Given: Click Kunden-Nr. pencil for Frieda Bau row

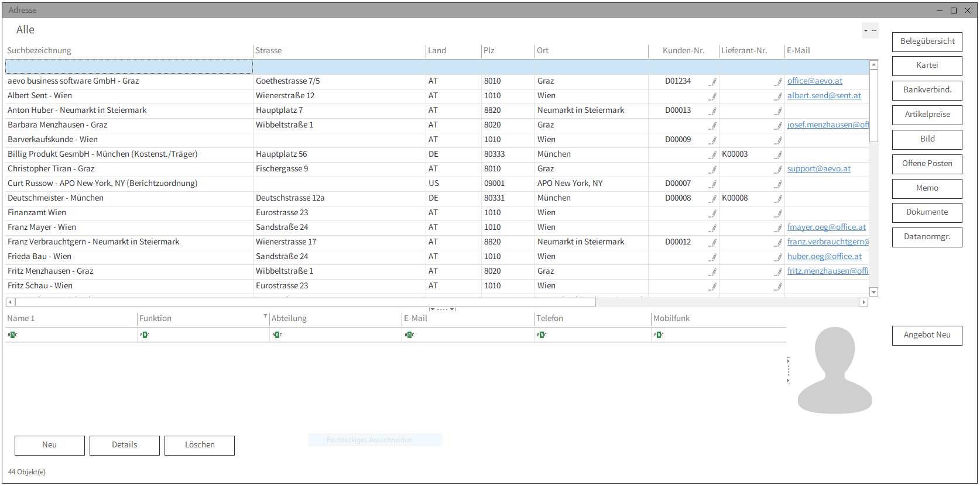Looking at the screenshot, I should coord(713,257).
